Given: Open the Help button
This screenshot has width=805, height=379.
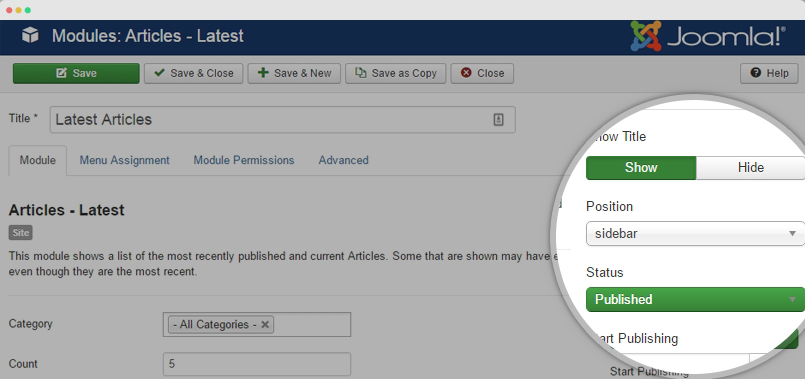Looking at the screenshot, I should 769,73.
